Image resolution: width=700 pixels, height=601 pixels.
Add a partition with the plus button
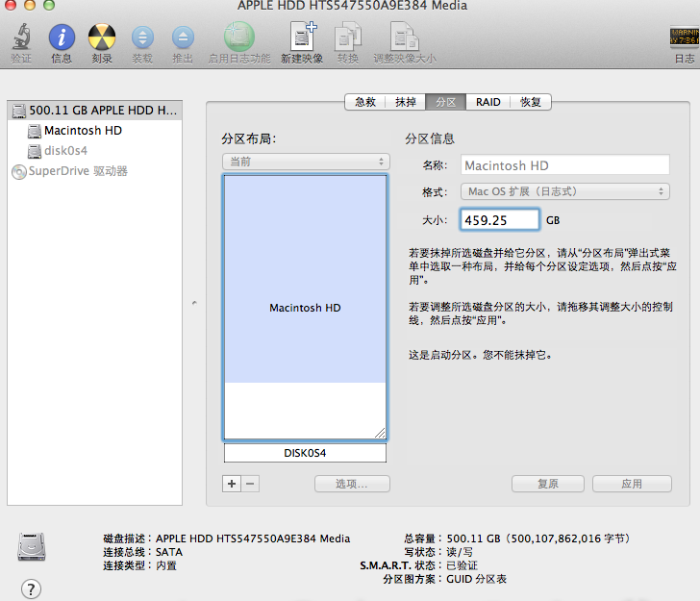coord(232,484)
